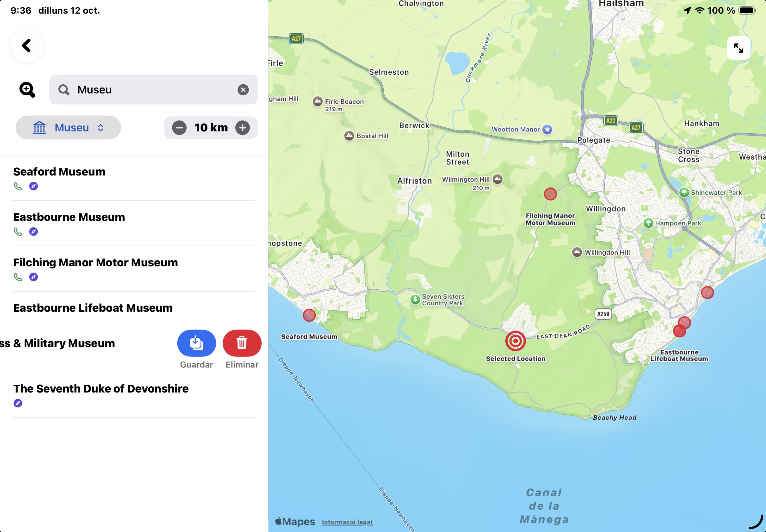Open Eastbourne Museum compass icon

coord(33,232)
